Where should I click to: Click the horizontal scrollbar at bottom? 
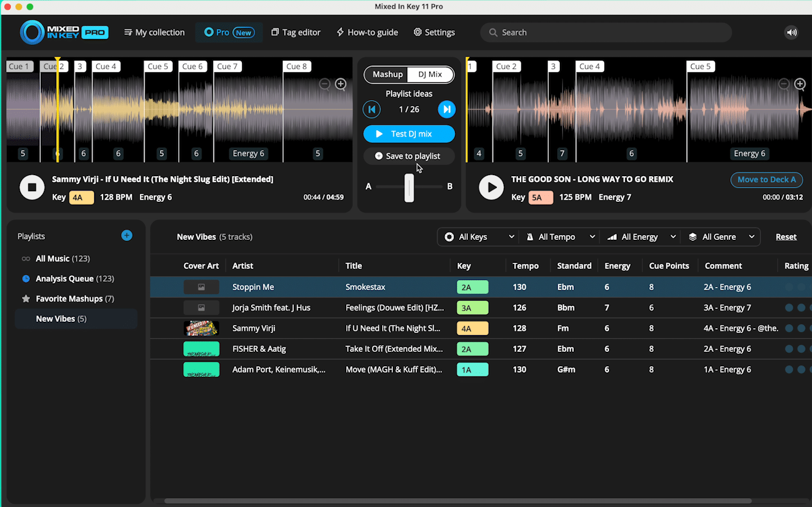[458, 501]
